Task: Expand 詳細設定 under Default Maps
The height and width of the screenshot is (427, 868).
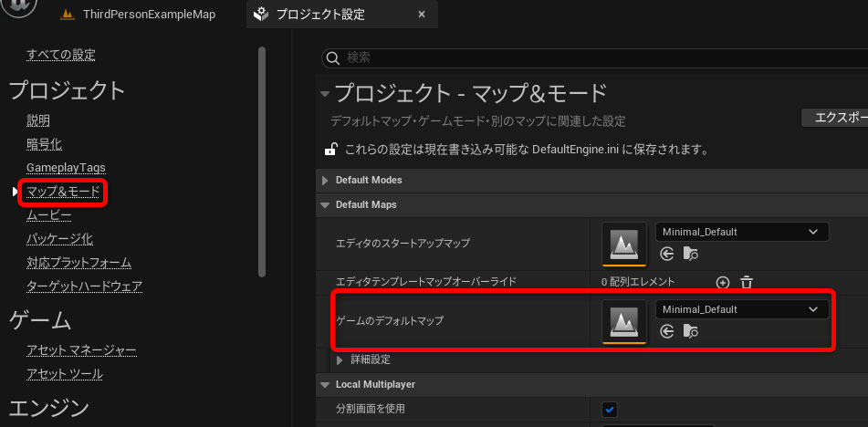Action: [340, 360]
